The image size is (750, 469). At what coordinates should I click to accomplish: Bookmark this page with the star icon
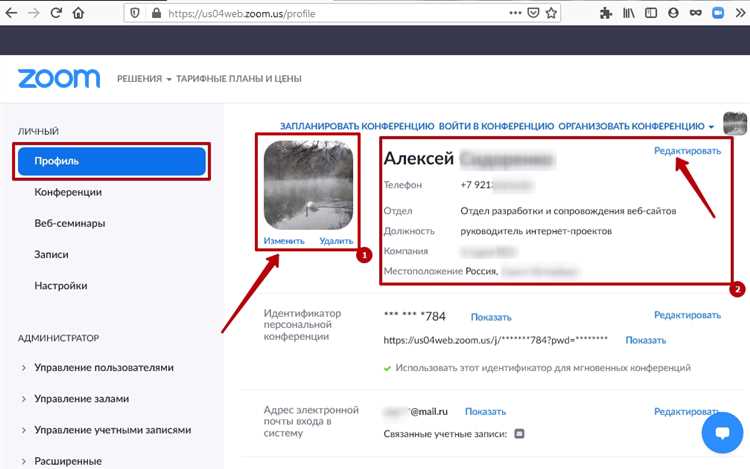(x=551, y=13)
